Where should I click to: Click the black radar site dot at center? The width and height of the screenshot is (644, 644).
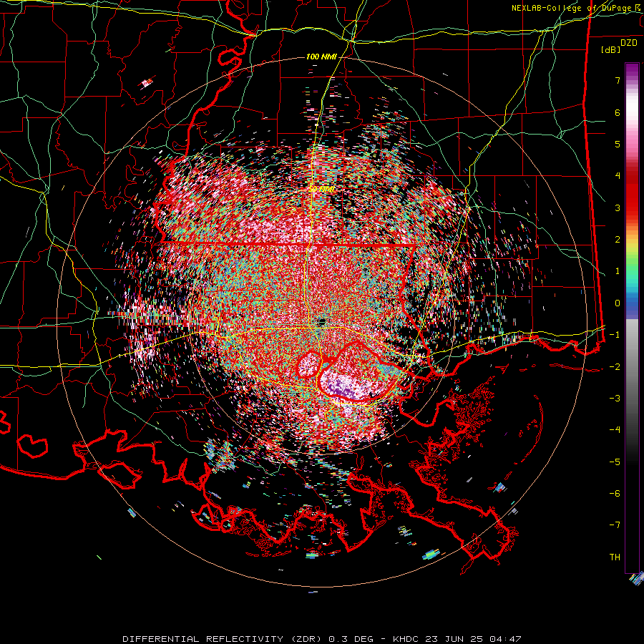tap(321, 321)
